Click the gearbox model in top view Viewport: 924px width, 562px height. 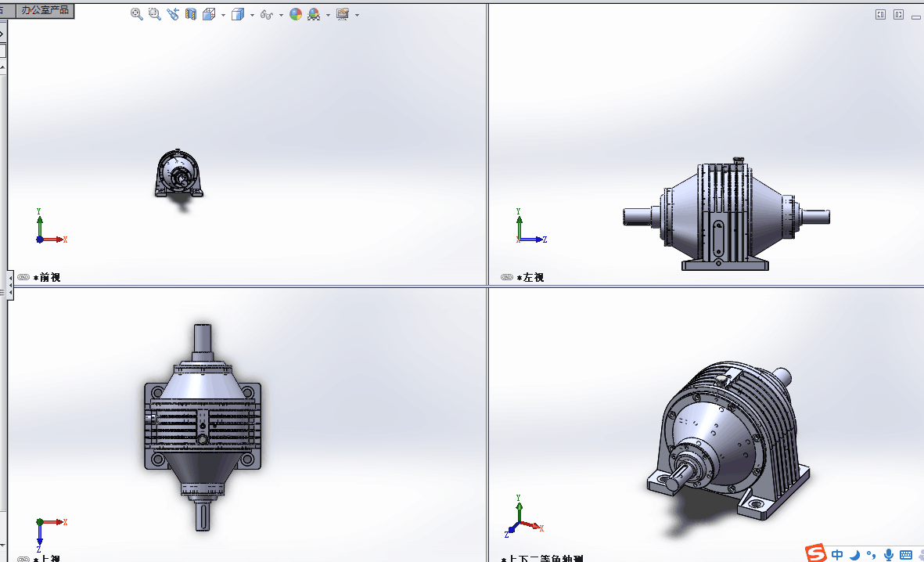202,427
